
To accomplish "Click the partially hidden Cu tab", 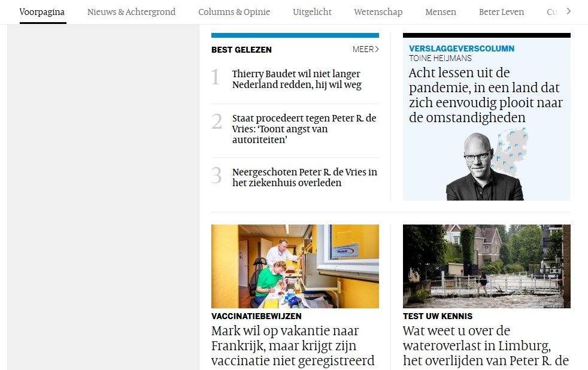I will (551, 12).
